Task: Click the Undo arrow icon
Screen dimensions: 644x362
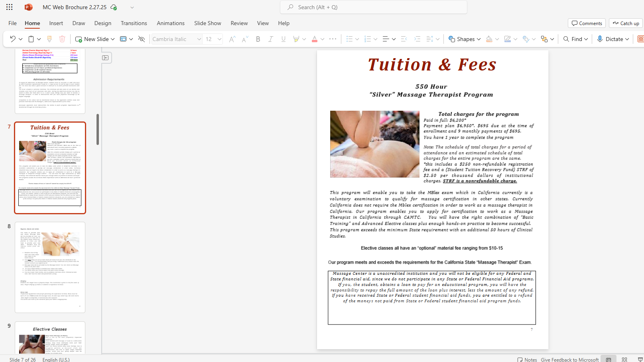Action: [x=12, y=39]
